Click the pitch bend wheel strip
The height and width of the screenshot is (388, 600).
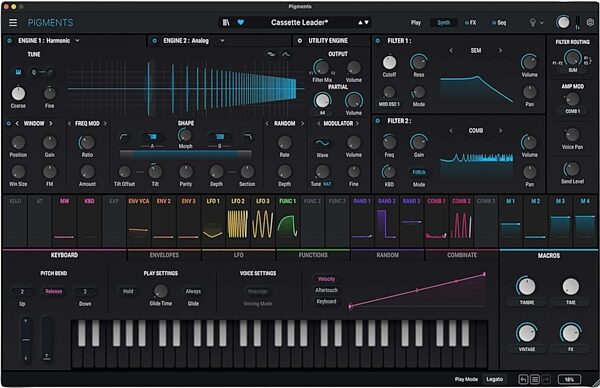(26, 339)
